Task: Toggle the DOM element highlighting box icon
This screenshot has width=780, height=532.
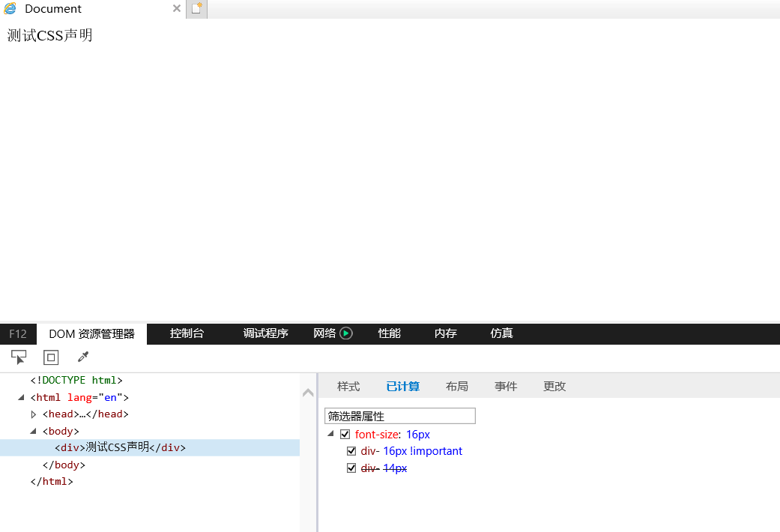Action: click(x=51, y=357)
